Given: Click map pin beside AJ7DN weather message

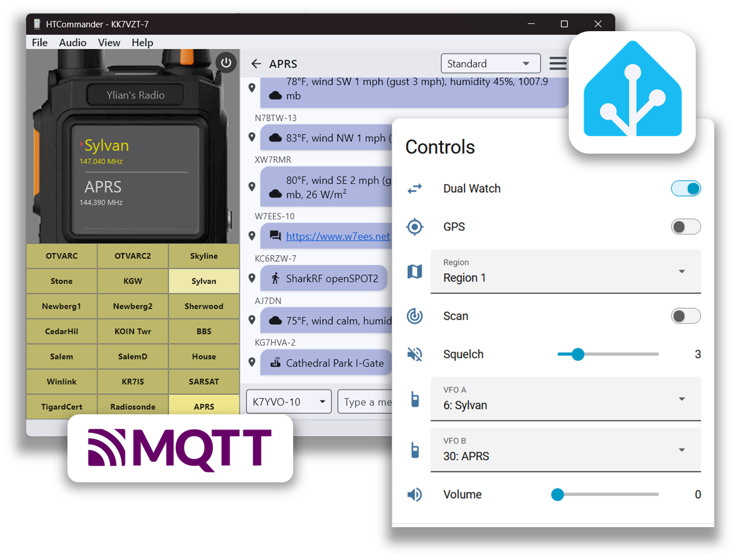Looking at the screenshot, I should click(252, 320).
